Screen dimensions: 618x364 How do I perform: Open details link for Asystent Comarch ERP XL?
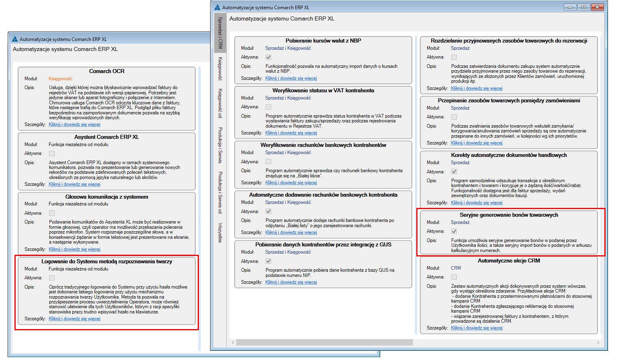pos(74,184)
